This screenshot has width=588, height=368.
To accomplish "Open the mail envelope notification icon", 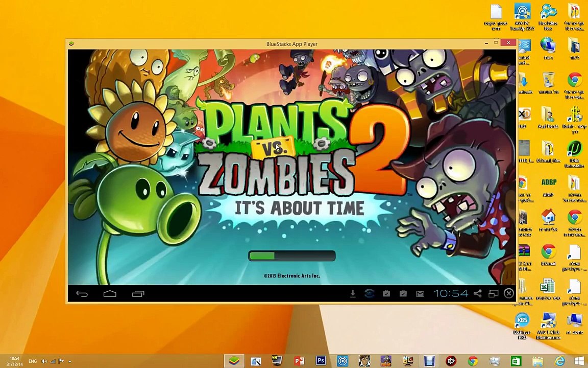I will (420, 294).
